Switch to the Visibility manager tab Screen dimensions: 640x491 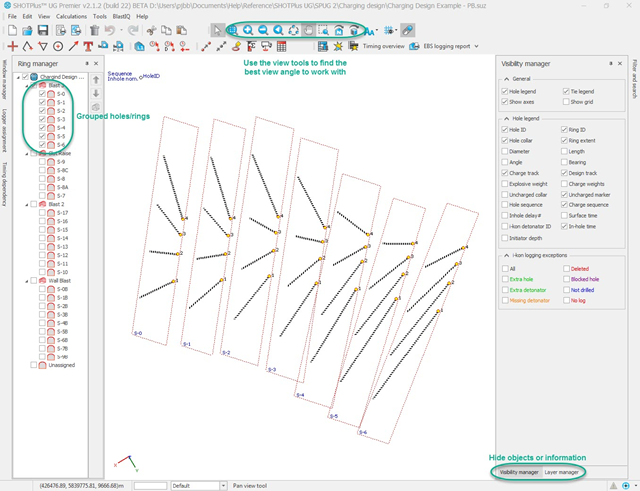pyautogui.click(x=519, y=472)
